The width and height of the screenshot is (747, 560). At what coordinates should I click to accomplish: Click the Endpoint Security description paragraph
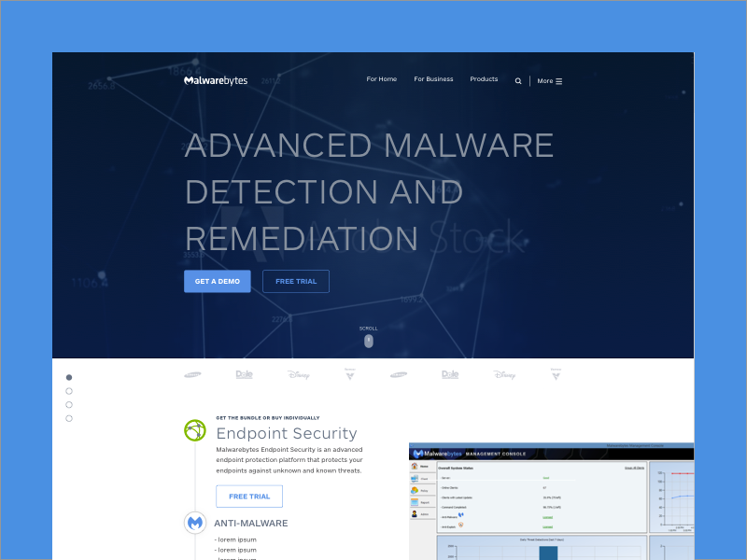click(289, 460)
